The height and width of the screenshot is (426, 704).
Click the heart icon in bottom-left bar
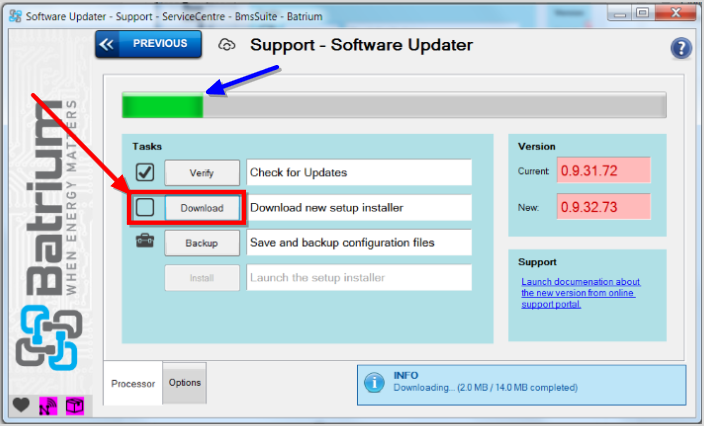click(x=21, y=405)
